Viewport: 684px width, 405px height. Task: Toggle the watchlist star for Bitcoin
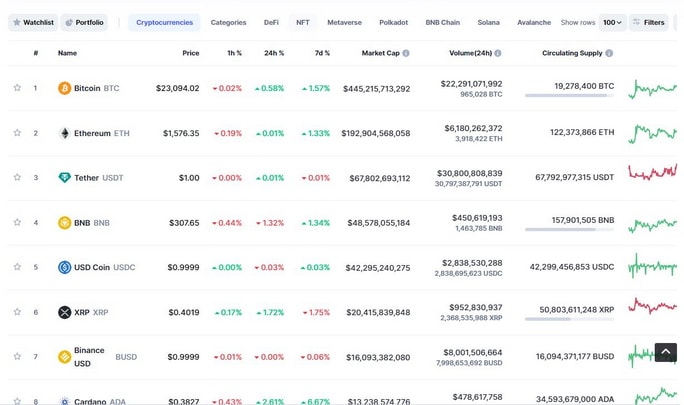tap(17, 88)
